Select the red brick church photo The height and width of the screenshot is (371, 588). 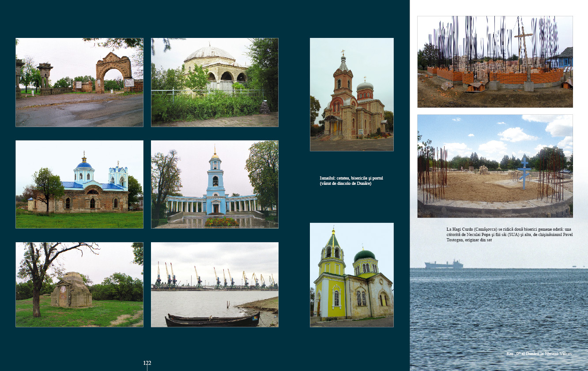(351, 94)
